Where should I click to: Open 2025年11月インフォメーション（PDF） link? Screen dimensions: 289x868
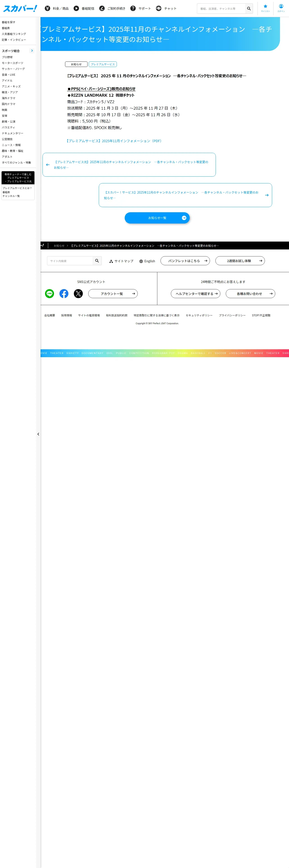tap(114, 141)
